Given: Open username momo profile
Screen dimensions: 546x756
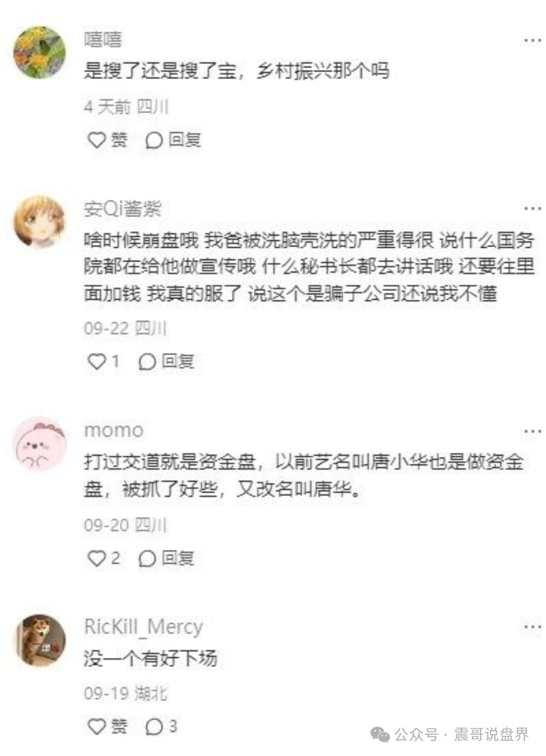Looking at the screenshot, I should point(114,430).
